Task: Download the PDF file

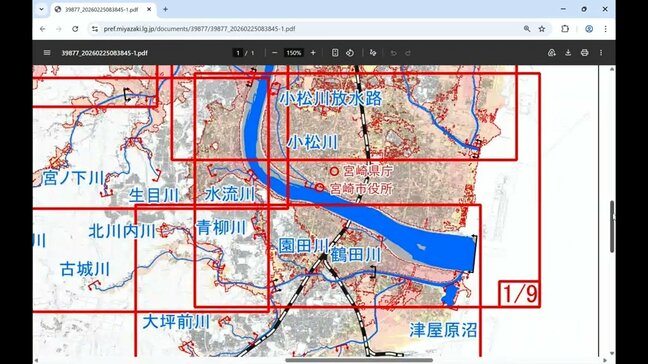Action: point(568,53)
